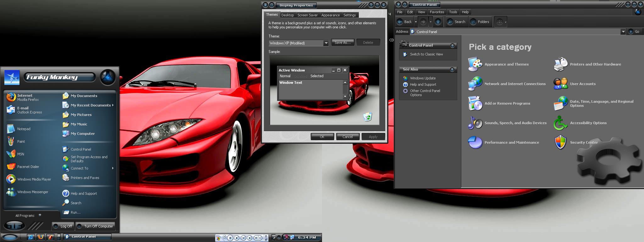This screenshot has width=644, height=242.
Task: Open Appearance and Themes category icon
Action: pos(475,64)
